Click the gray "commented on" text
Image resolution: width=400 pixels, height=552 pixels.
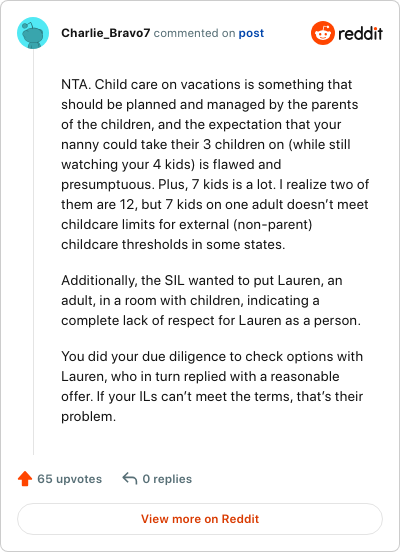click(194, 33)
